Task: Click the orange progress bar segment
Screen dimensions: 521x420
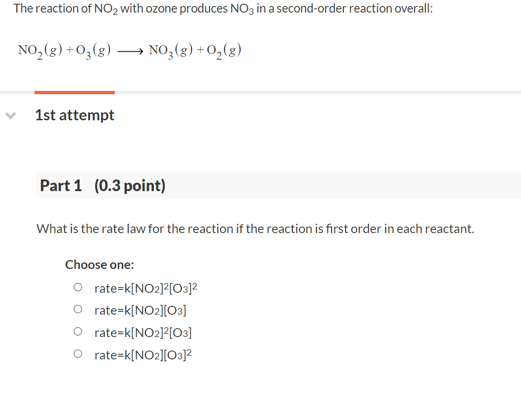Action: 74,92
